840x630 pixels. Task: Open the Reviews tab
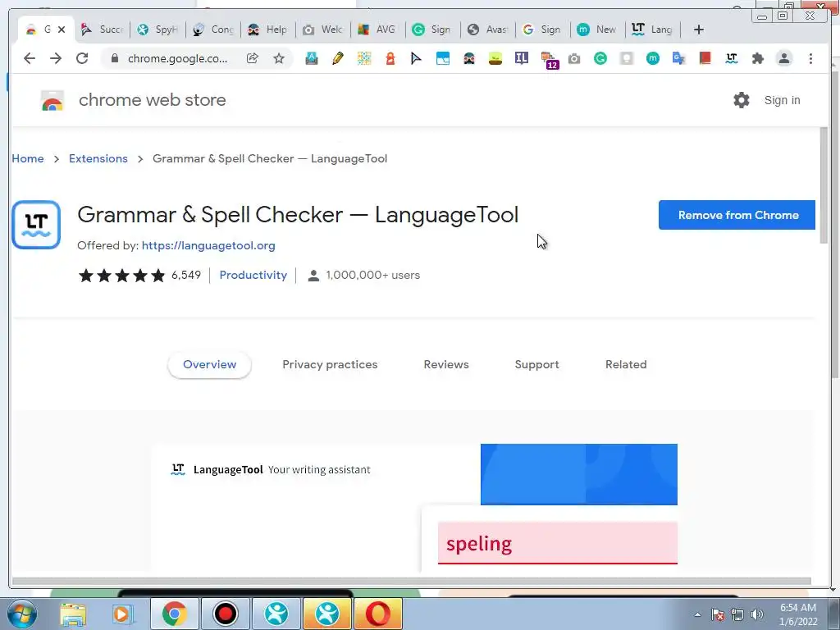(x=446, y=364)
